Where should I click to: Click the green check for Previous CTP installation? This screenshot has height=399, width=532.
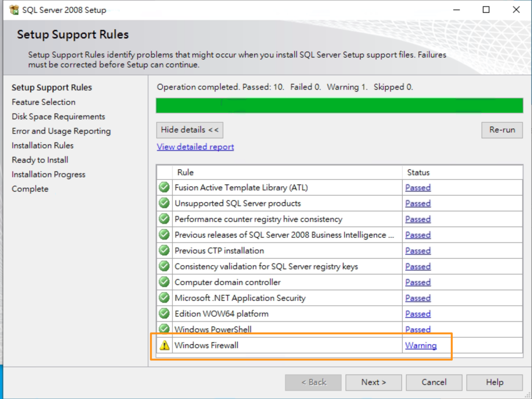coord(164,250)
